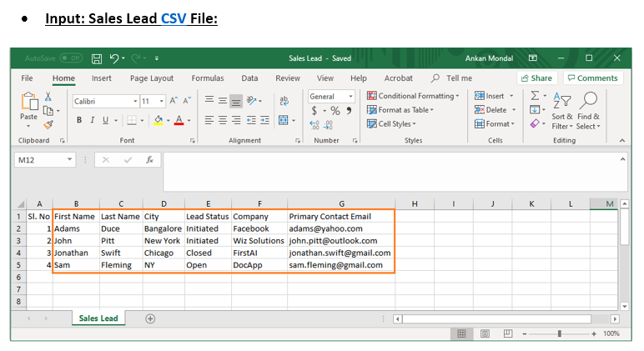
Task: Apply the Percent Style number format
Action: pyautogui.click(x=335, y=111)
